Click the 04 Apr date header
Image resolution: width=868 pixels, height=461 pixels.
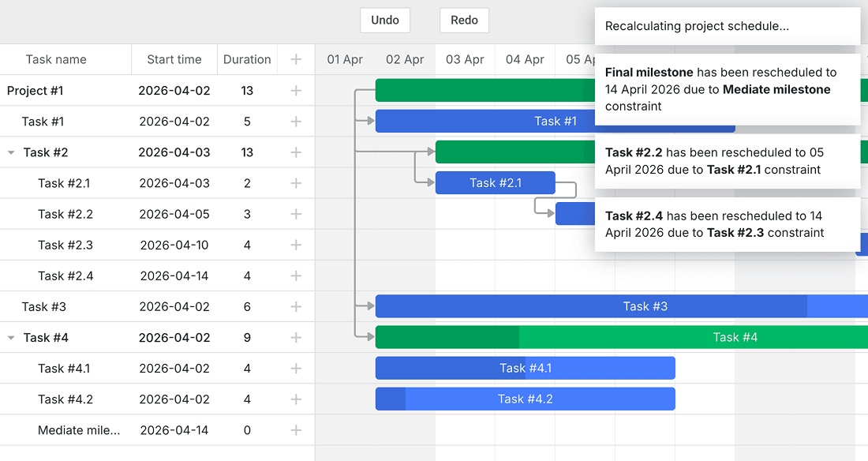pos(525,59)
